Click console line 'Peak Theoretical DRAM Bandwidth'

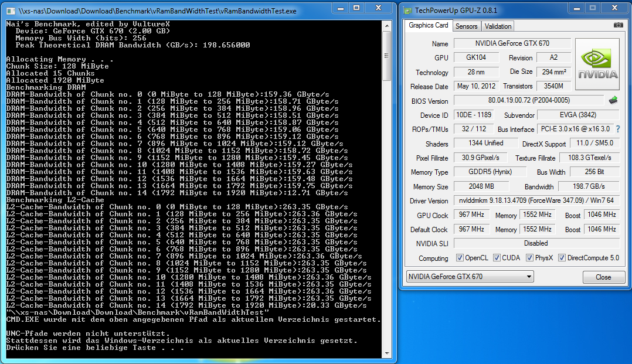(x=132, y=45)
